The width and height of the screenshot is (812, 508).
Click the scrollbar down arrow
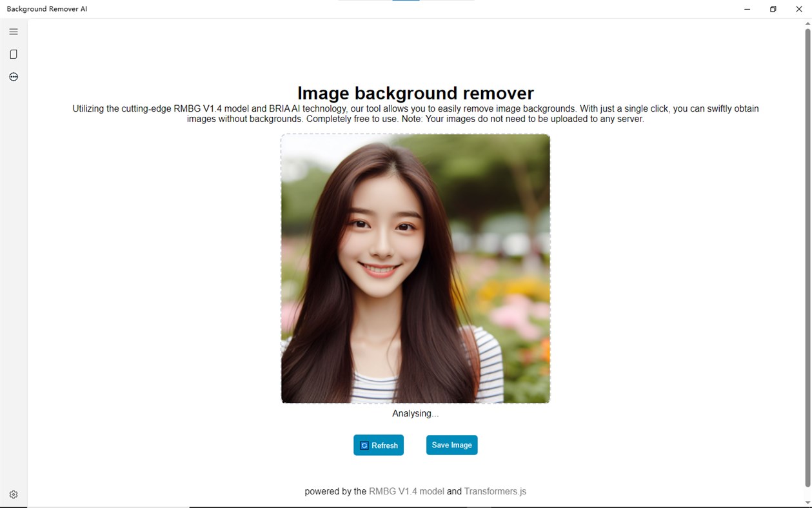point(807,503)
